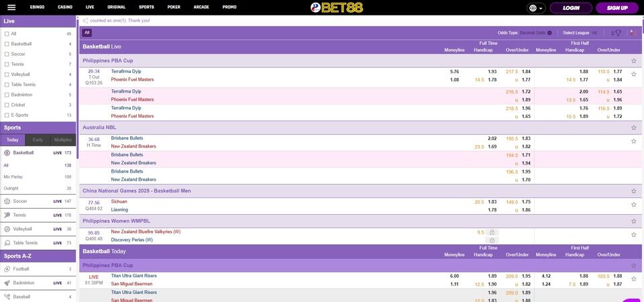Check the All live filter checkbox
644x302 pixels.
point(7,34)
